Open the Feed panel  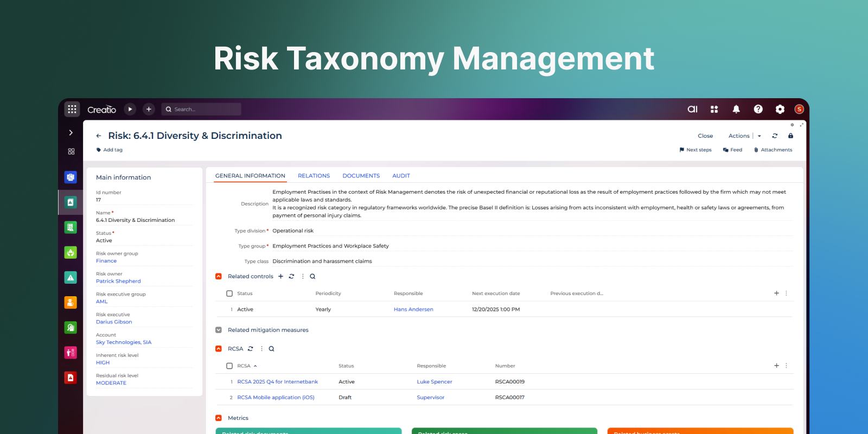(732, 150)
